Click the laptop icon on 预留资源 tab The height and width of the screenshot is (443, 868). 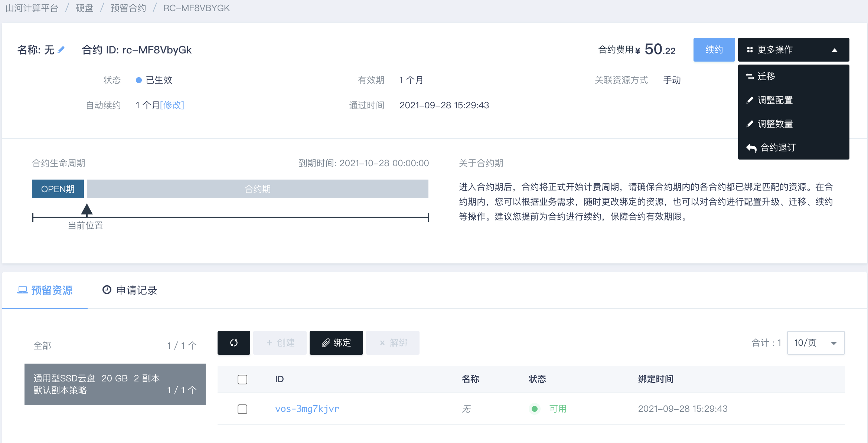coord(23,290)
